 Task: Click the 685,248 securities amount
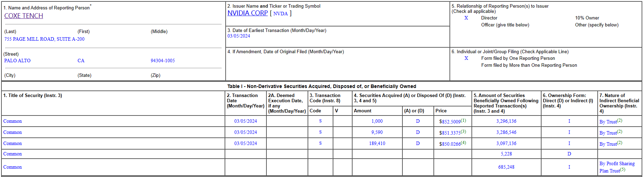[506, 167]
